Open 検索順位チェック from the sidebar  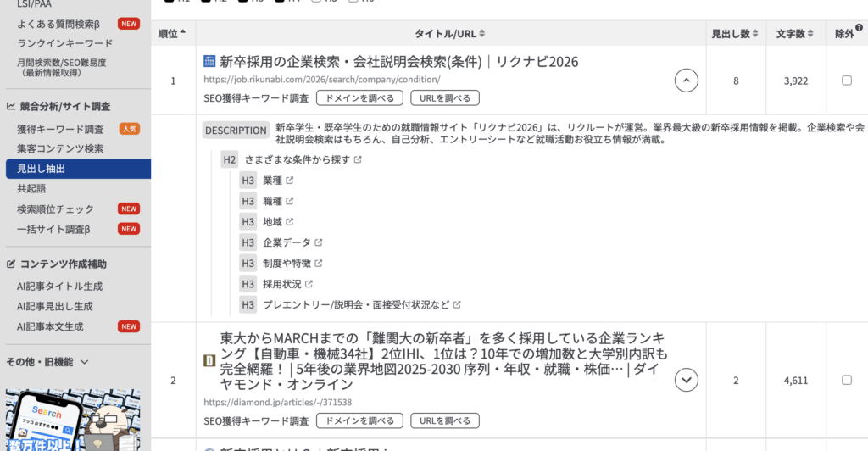point(55,209)
